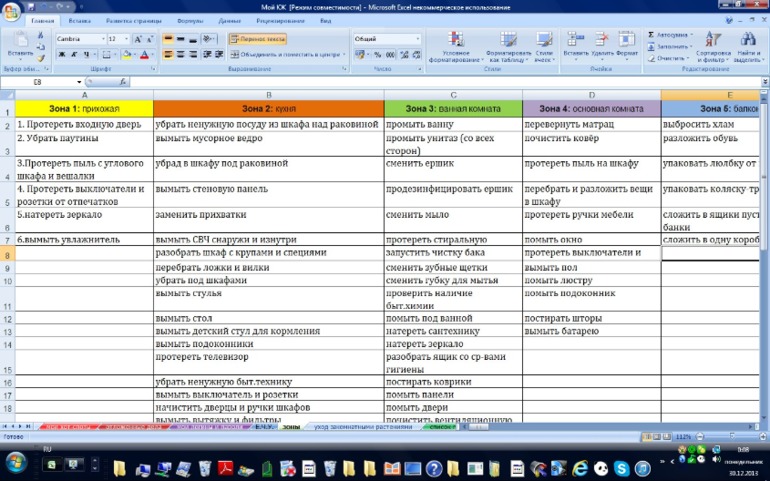Toggle bold formatting
Screen dimensions: 770x481
[x=61, y=55]
